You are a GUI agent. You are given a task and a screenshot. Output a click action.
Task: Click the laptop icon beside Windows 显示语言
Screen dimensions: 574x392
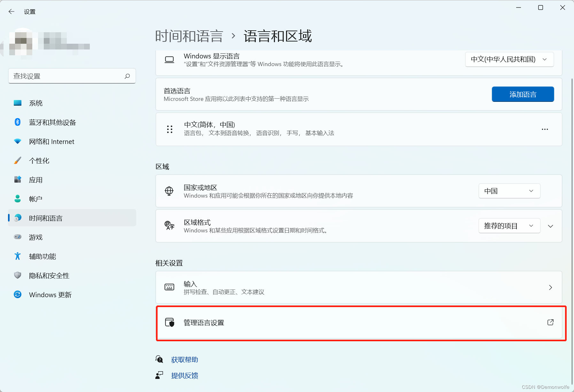tap(169, 60)
